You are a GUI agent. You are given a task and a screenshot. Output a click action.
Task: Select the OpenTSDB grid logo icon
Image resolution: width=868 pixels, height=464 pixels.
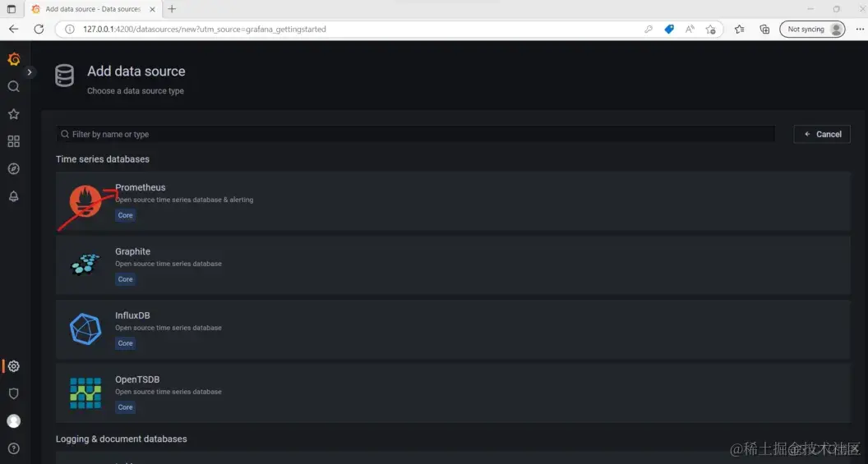pyautogui.click(x=85, y=393)
